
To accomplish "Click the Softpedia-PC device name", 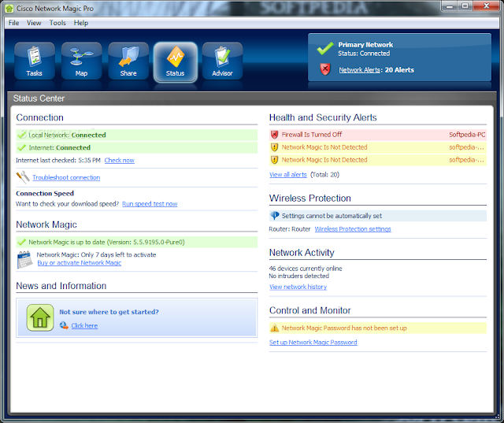I will coord(467,135).
